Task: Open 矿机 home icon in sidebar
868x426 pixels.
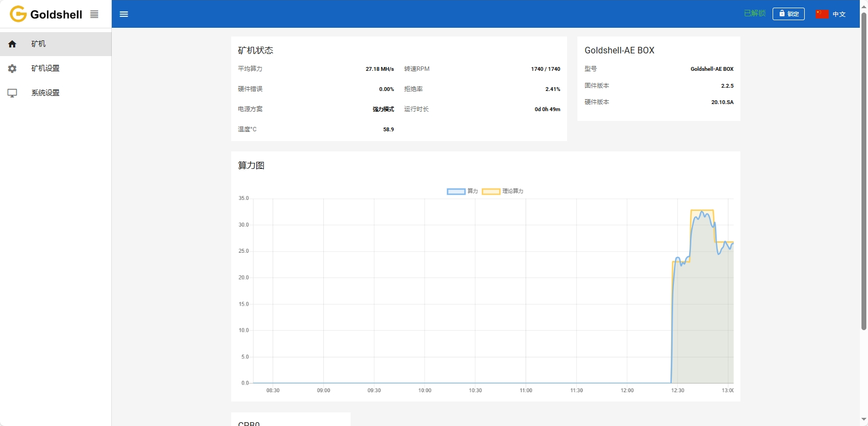Action: 12,44
